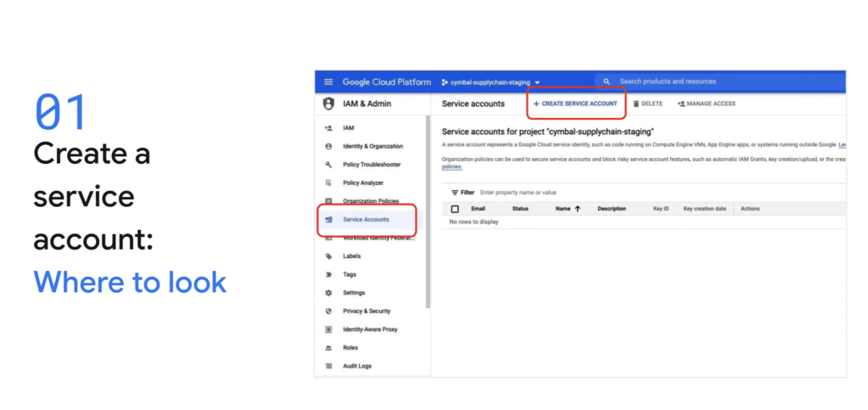The image size is (868, 410).
Task: Open Organization Policies
Action: point(370,201)
